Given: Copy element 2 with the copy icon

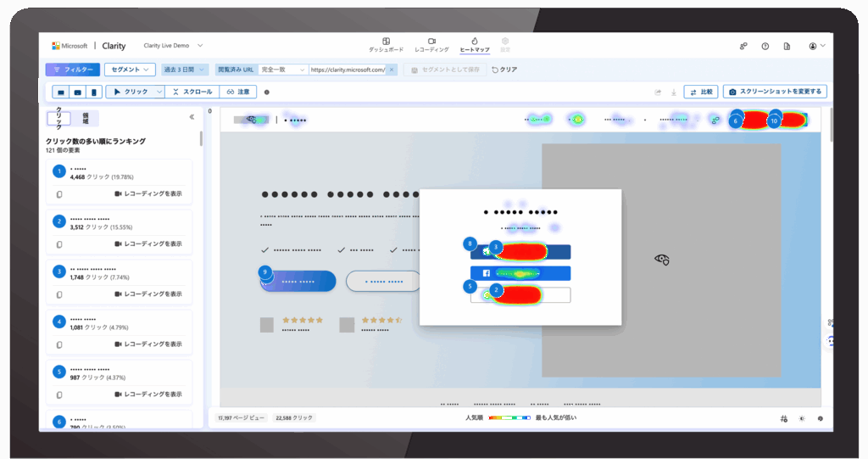Looking at the screenshot, I should point(59,244).
